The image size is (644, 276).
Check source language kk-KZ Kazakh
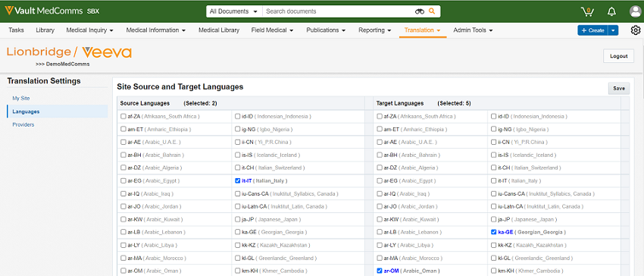click(x=237, y=245)
